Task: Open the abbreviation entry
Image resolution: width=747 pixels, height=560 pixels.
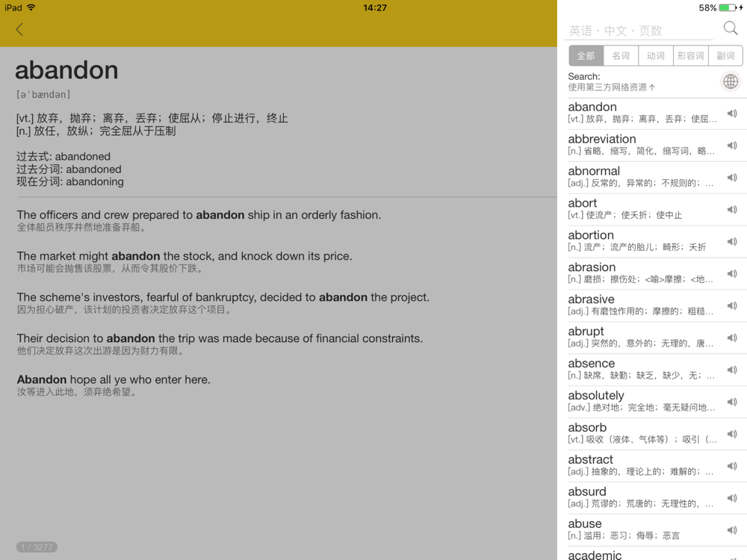Action: point(651,146)
